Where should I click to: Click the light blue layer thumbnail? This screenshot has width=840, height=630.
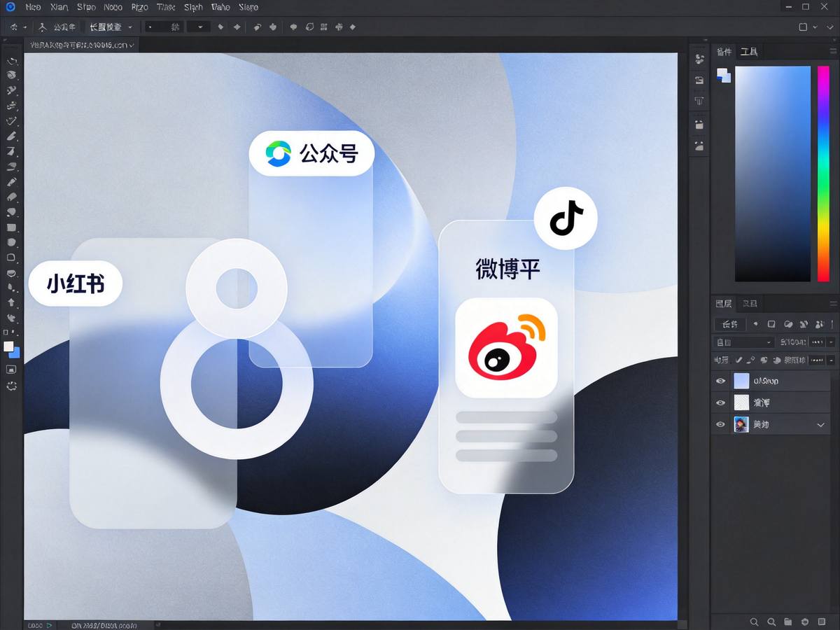click(741, 381)
